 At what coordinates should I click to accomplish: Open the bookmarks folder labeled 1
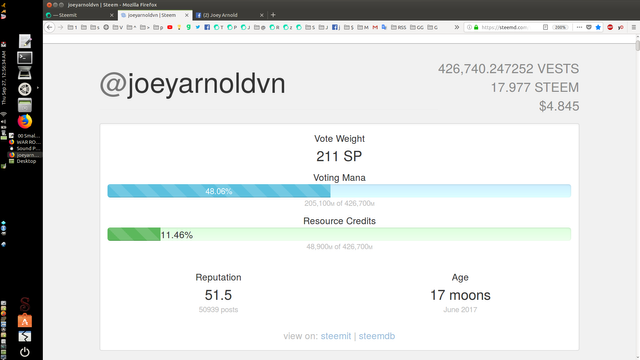tap(72, 27)
